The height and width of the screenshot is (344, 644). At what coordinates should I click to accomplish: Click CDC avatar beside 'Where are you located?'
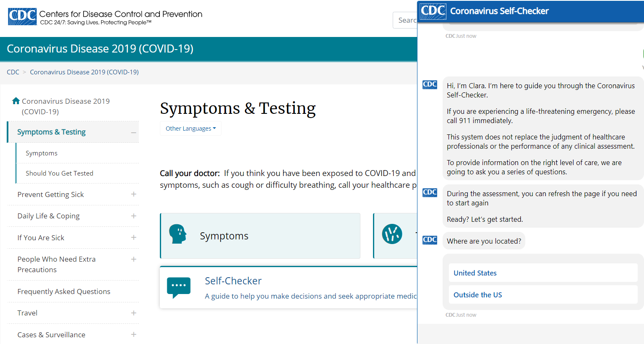pyautogui.click(x=430, y=240)
